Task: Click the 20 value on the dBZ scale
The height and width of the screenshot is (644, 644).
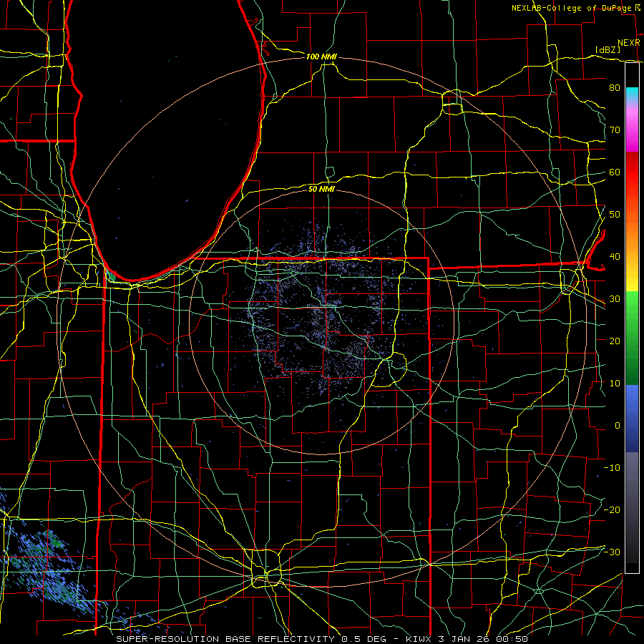Action: pos(615,341)
